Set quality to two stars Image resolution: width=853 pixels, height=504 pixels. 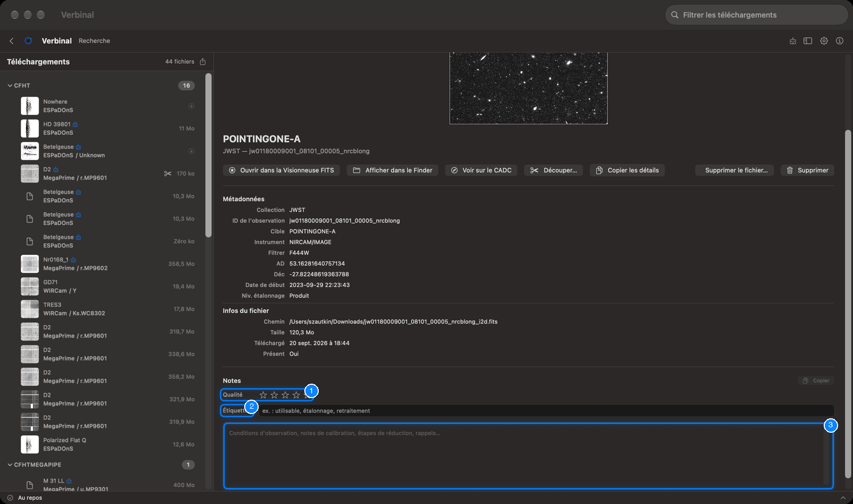274,395
